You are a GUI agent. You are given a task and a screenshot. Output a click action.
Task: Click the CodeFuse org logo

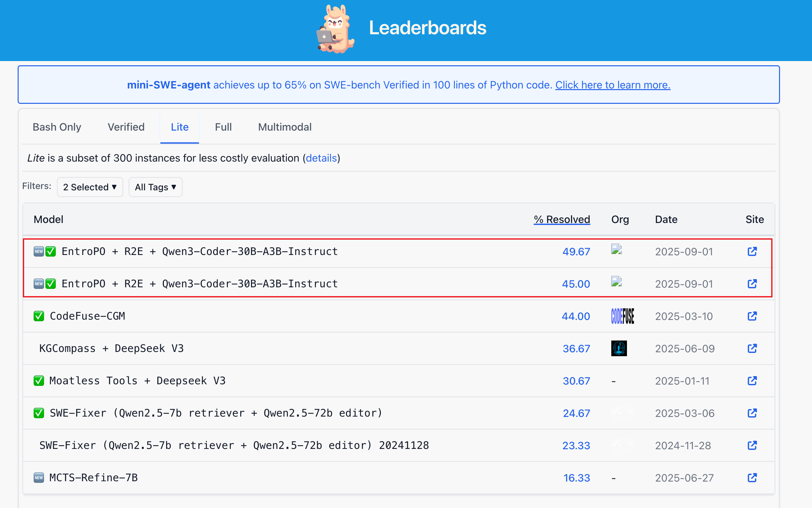[622, 316]
